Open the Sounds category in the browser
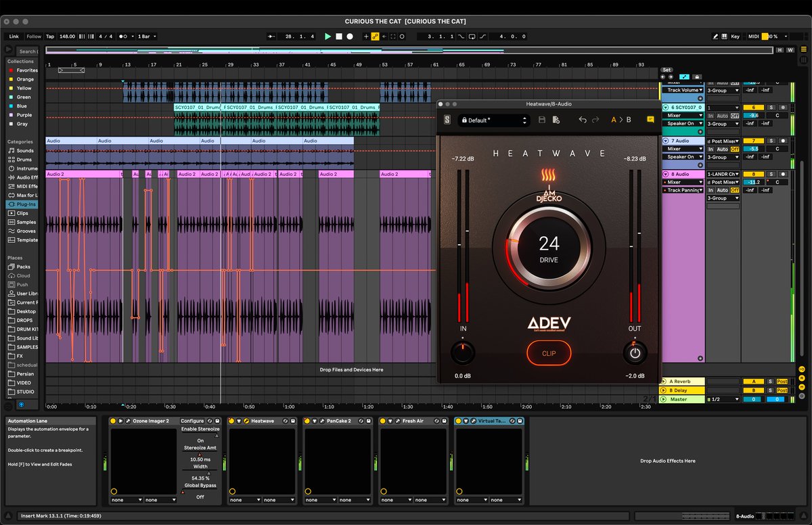The width and height of the screenshot is (812, 525). tap(21, 151)
